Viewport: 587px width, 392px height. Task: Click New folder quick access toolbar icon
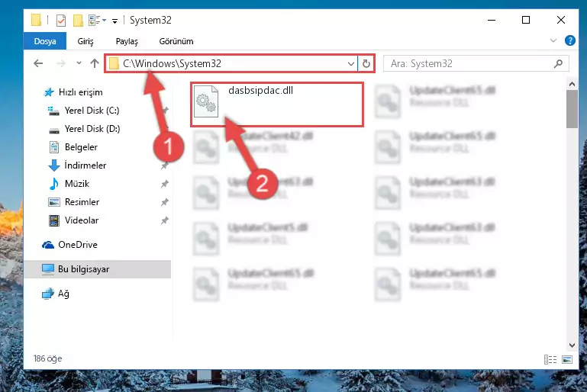click(x=78, y=20)
